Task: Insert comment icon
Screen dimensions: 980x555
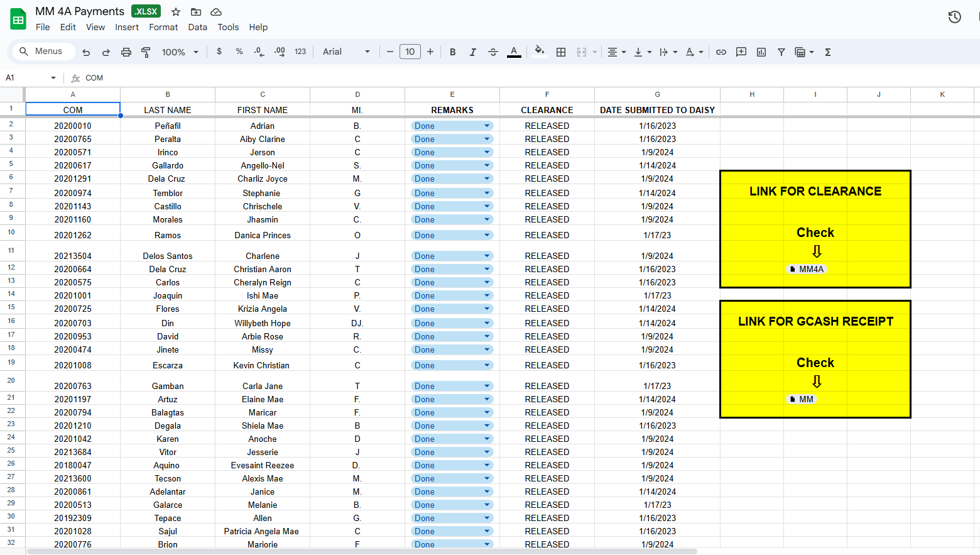Action: pos(741,52)
